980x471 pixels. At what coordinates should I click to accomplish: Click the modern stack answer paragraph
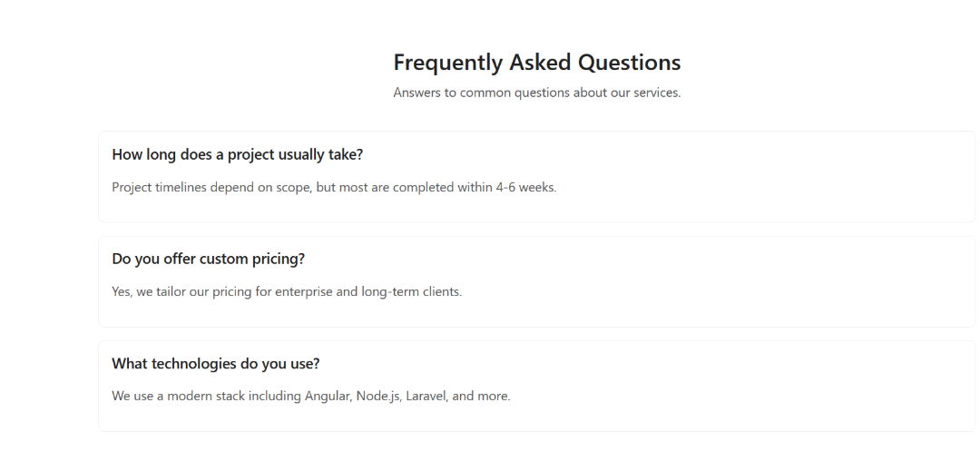(x=311, y=396)
